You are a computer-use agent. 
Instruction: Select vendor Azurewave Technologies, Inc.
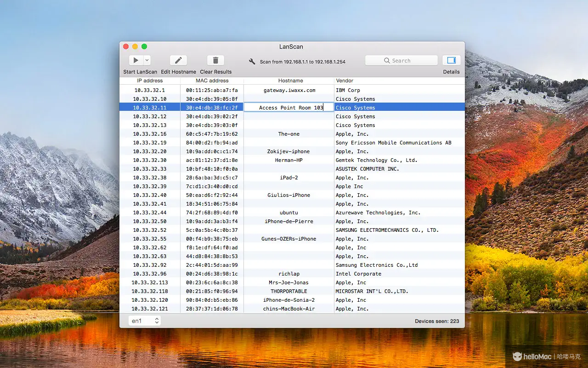[x=378, y=213]
